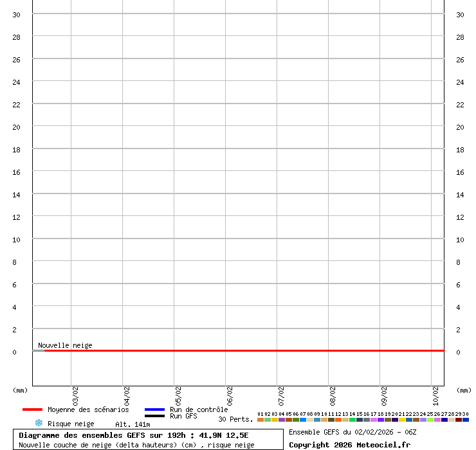Click the blue Run de contrôle legend line
Viewport: 476px width, 450px height.
pyautogui.click(x=154, y=410)
